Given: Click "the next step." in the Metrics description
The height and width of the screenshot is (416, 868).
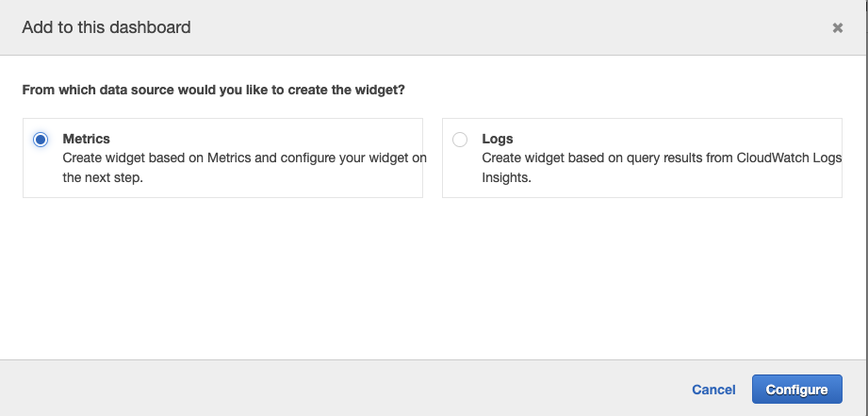Looking at the screenshot, I should tap(103, 176).
